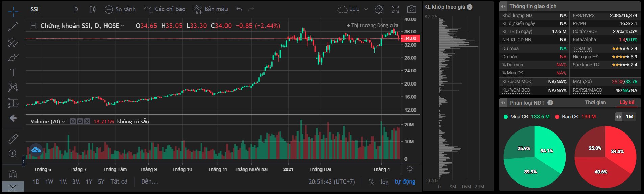
Task: Take a chart snapshot with camera icon
Action: 412,9
